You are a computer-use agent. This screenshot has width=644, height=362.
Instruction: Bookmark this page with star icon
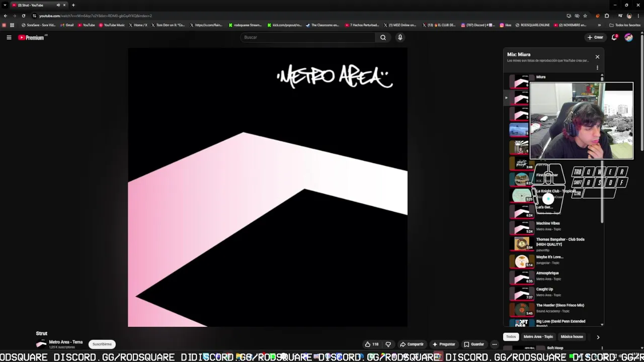tap(585, 16)
